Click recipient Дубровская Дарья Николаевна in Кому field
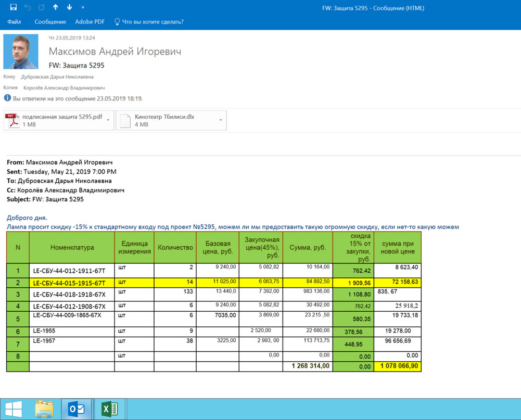Screen dimensions: 521x420 coord(57,77)
